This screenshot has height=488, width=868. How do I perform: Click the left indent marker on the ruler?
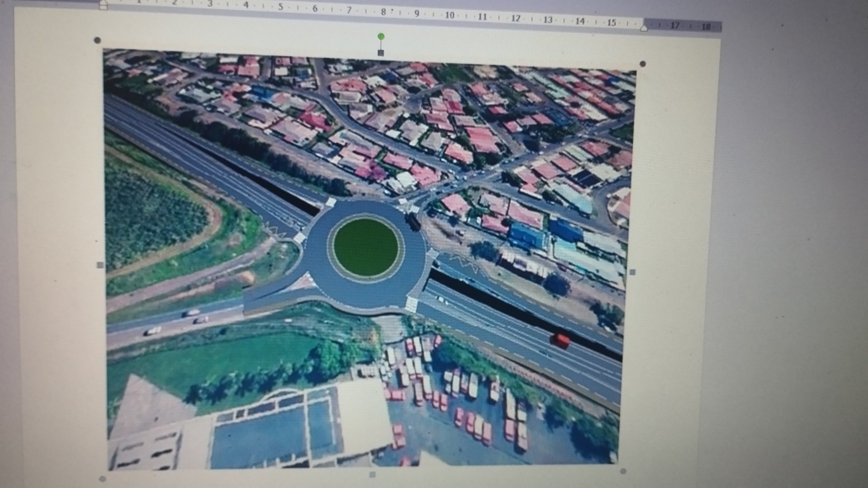coord(104,5)
